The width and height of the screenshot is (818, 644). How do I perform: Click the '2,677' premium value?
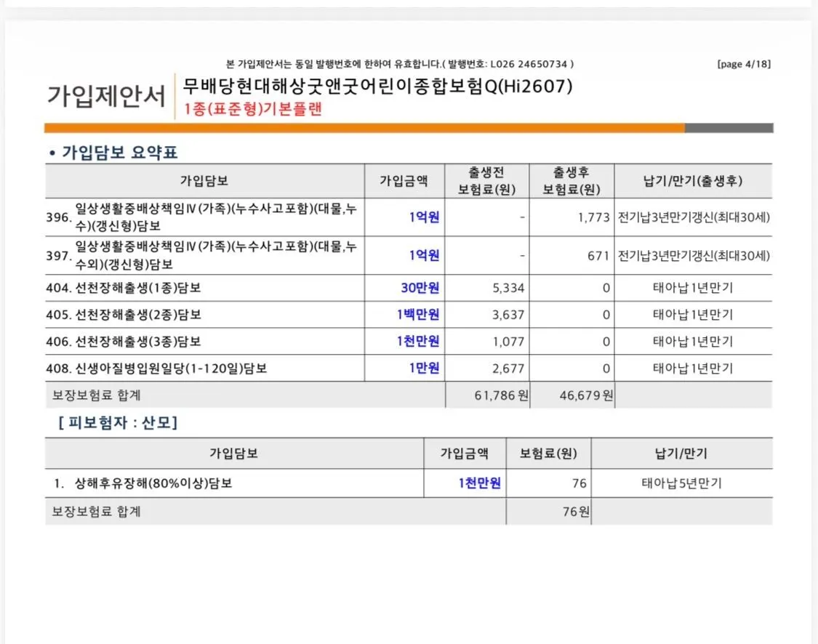pos(508,369)
